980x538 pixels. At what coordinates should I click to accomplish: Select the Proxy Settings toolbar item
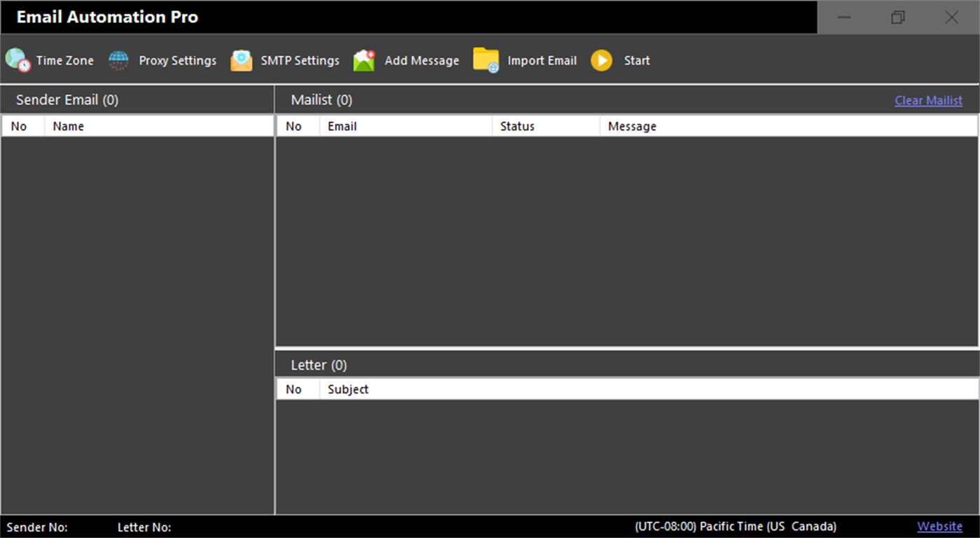[177, 60]
